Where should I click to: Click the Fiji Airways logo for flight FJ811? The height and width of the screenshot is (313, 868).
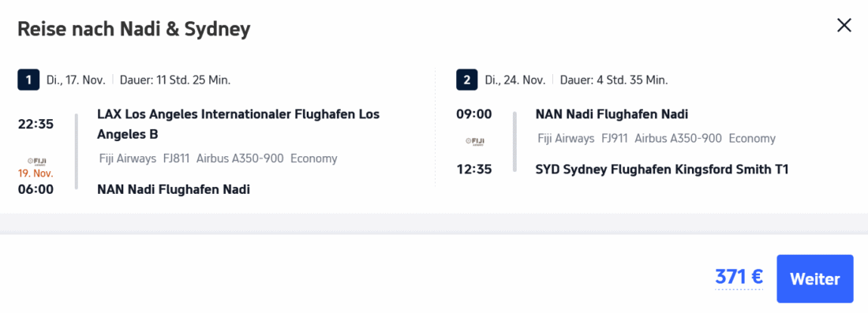36,161
